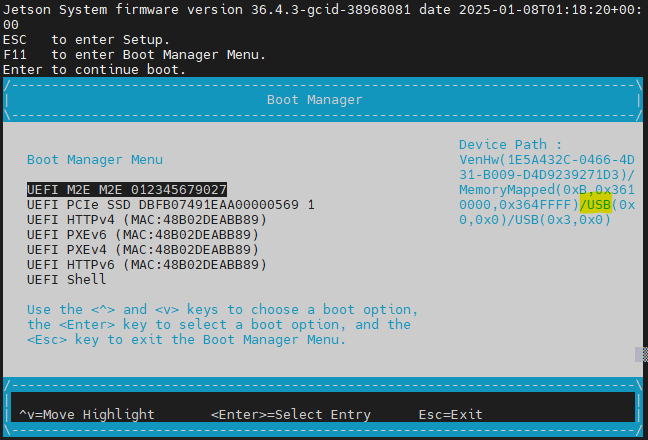Select the UEFI M2E M2E 012345679027 boot entry
The height and width of the screenshot is (440, 648).
click(127, 190)
